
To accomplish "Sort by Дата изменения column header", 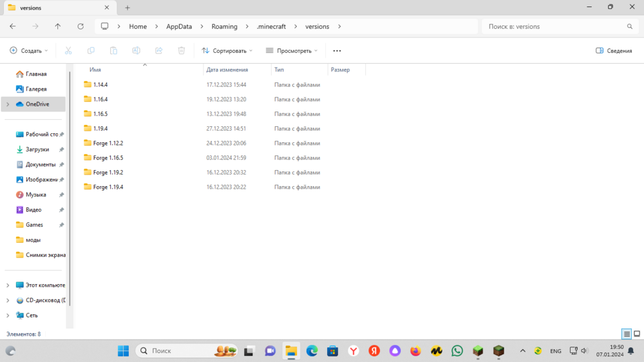I will click(x=227, y=70).
